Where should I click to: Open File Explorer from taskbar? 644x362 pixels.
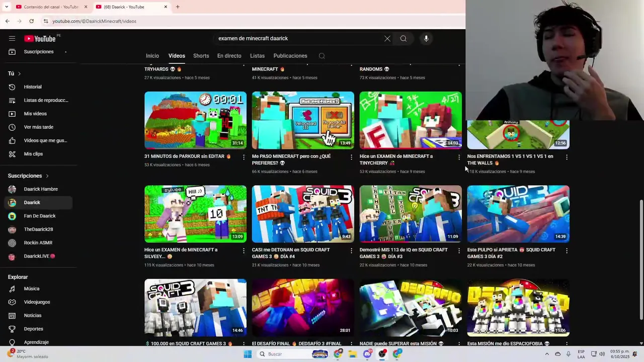coord(353,354)
